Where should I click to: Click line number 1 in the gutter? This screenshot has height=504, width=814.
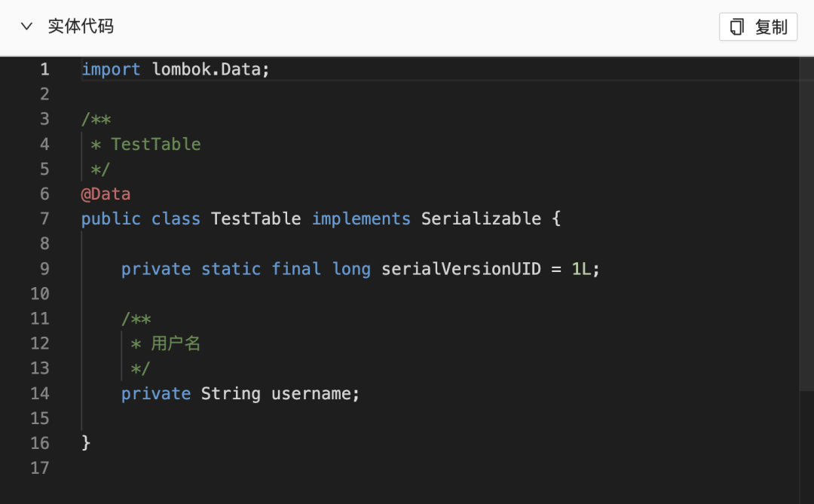coord(44,69)
